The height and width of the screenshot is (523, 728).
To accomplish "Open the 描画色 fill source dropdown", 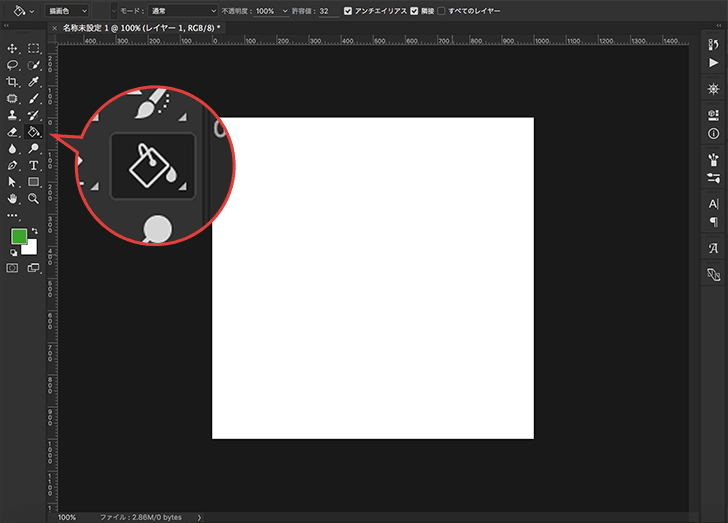I will (67, 11).
